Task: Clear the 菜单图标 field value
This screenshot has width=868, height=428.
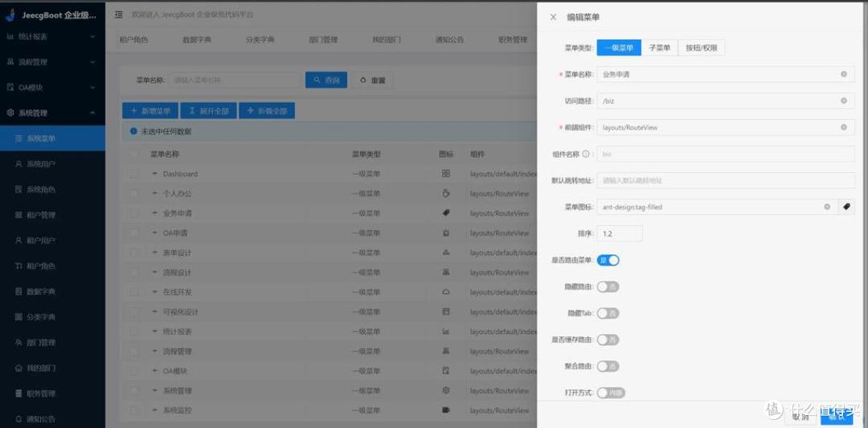Action: pos(827,207)
